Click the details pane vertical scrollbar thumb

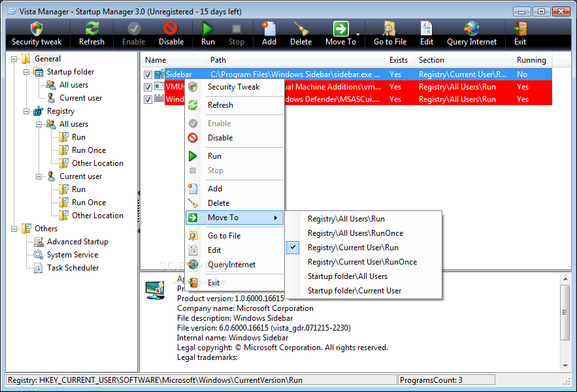565,312
